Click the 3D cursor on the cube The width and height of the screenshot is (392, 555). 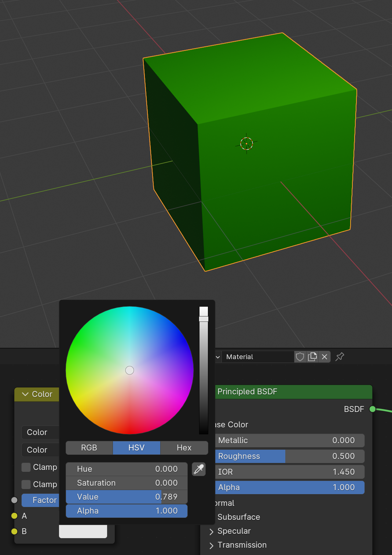point(246,143)
